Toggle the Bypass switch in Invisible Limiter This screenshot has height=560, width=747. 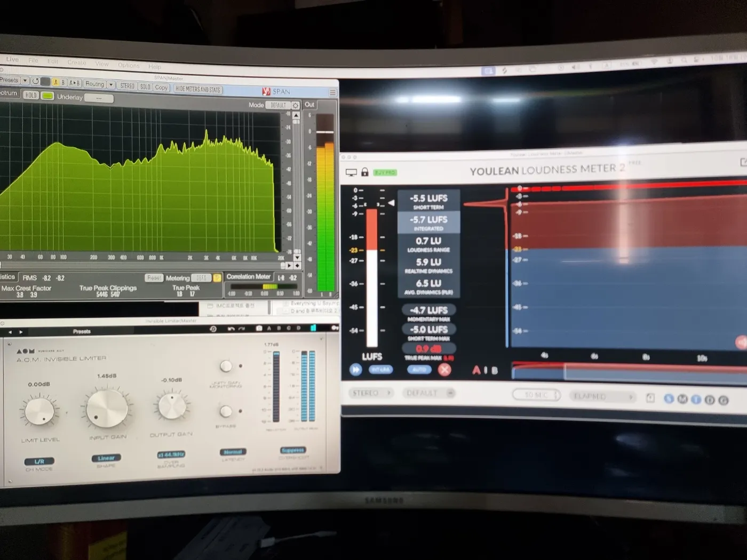click(x=226, y=411)
